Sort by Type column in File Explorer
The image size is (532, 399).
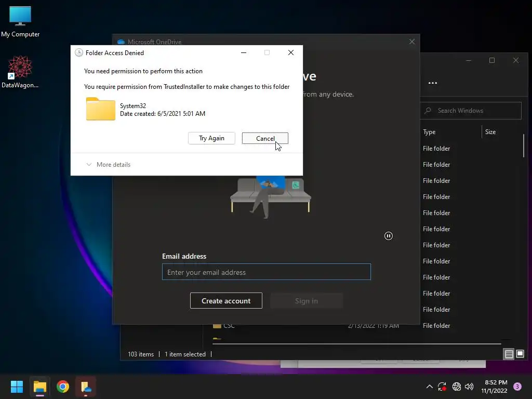tap(429, 132)
